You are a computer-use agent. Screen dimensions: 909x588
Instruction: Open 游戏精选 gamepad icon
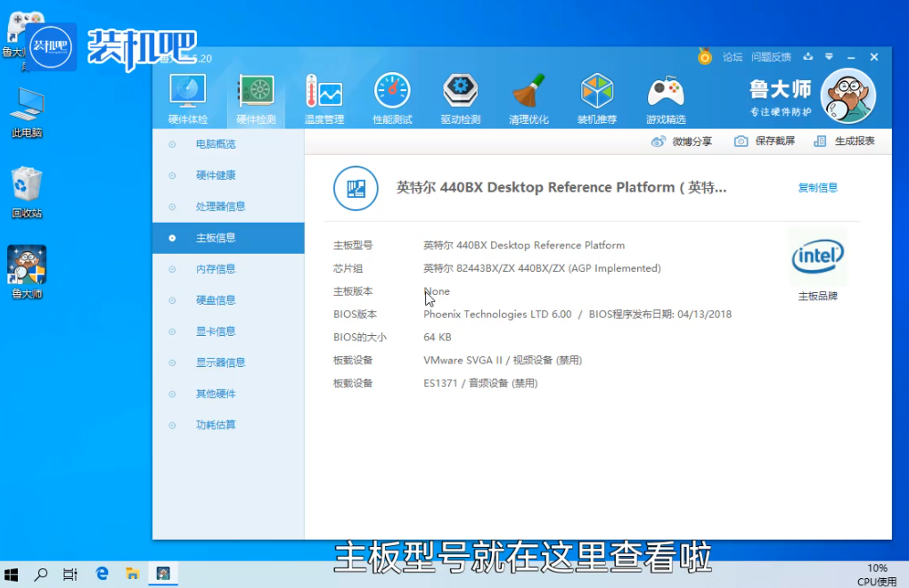point(665,98)
